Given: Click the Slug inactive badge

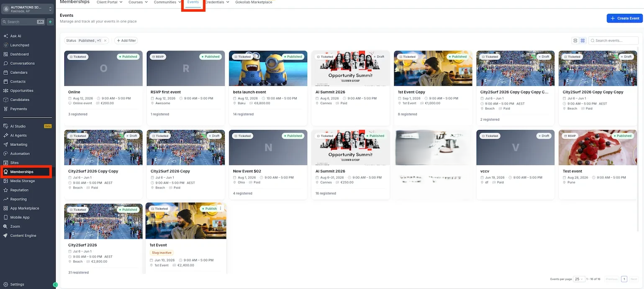Looking at the screenshot, I should click(161, 253).
